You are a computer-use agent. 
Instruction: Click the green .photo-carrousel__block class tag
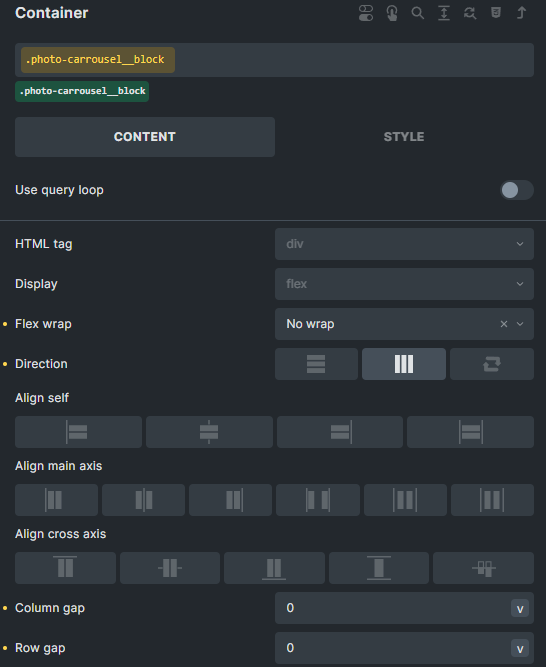[82, 91]
